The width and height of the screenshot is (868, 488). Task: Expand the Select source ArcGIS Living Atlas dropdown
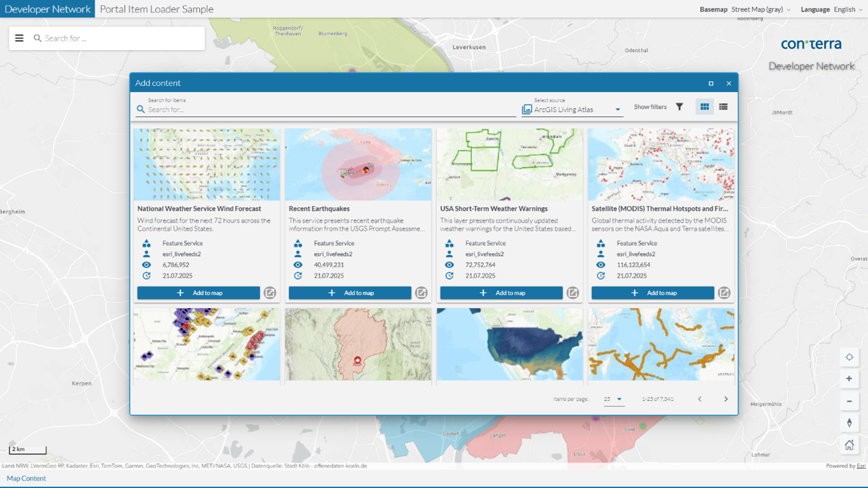point(572,109)
